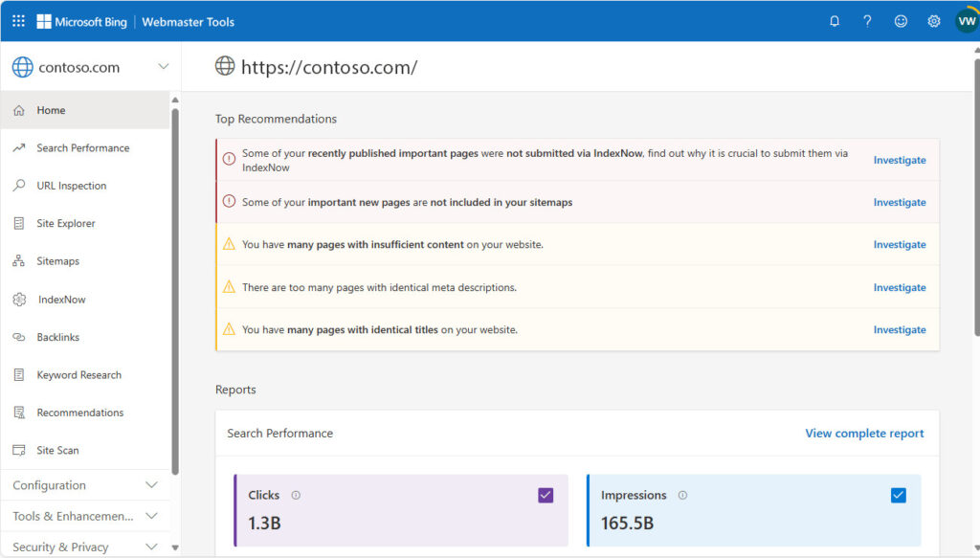Click the VW account avatar
This screenshot has height=558, width=980.
[x=967, y=21]
